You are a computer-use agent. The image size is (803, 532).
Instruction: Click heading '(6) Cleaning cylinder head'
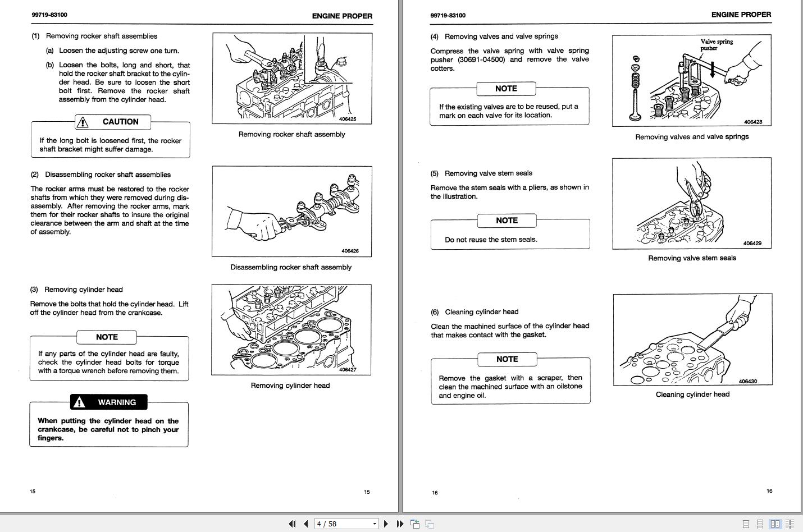474,312
